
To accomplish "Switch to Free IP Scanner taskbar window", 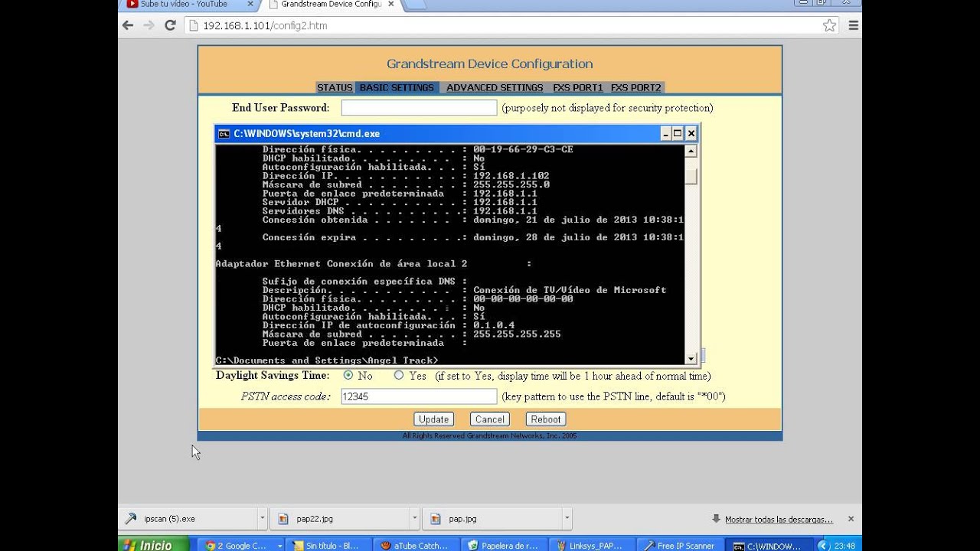I will click(x=681, y=546).
